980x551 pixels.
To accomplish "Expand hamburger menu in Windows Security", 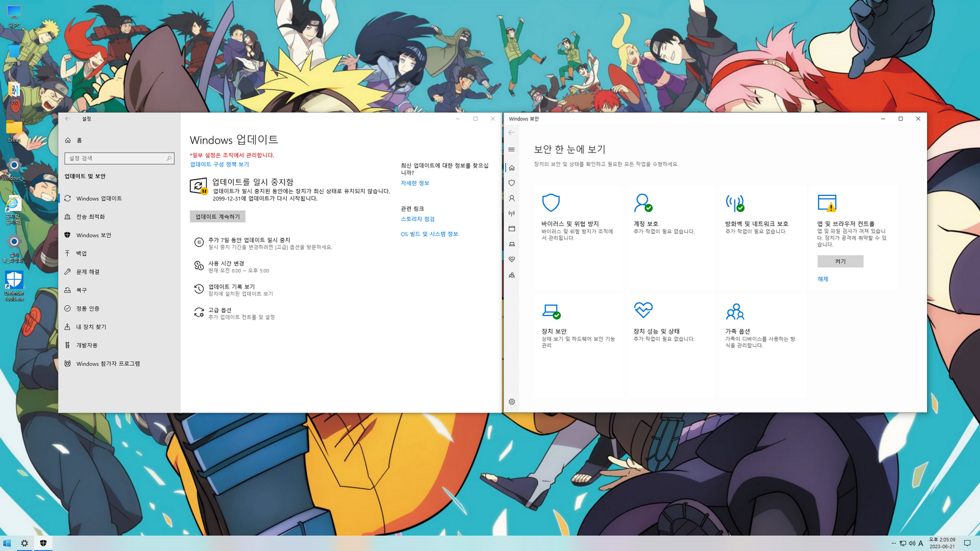I will coord(512,150).
